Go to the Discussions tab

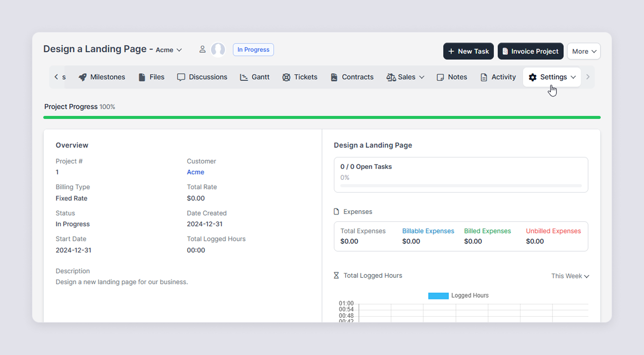(202, 77)
